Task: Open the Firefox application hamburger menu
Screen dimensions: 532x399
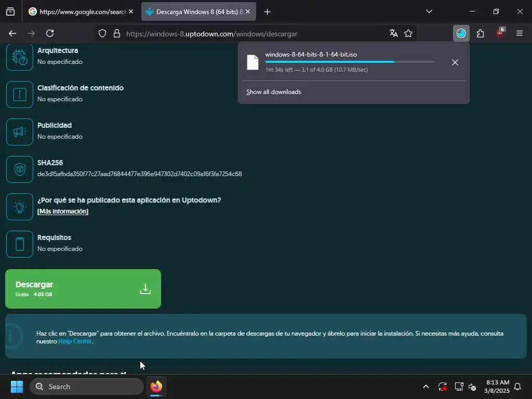Action: 519,33
